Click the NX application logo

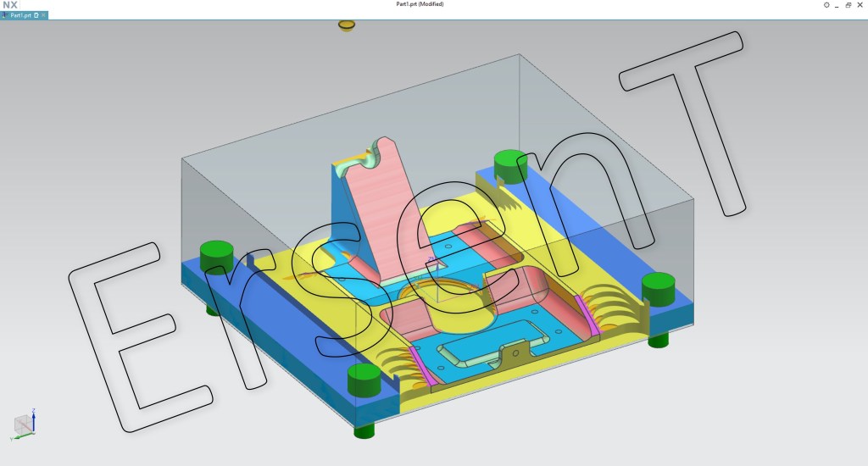(x=9, y=5)
